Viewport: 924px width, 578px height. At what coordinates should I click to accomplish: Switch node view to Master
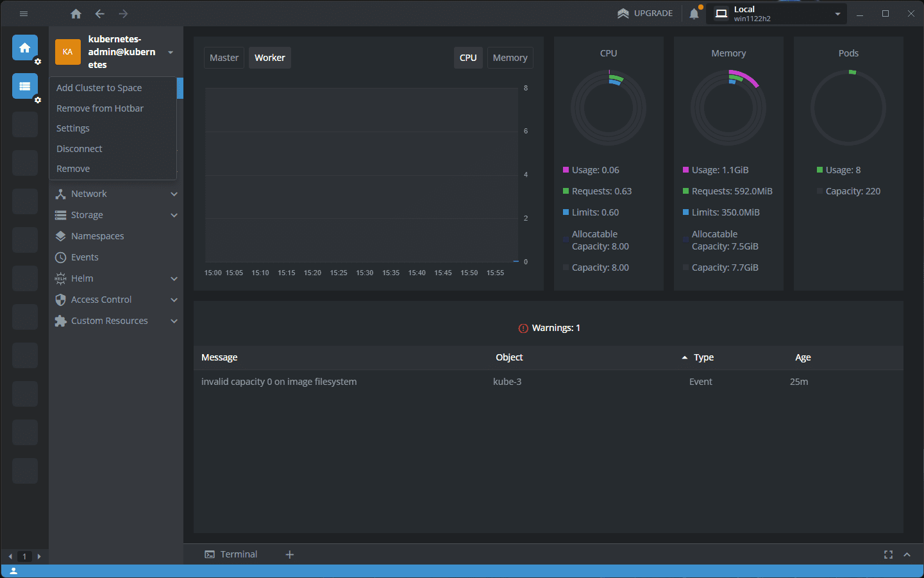click(224, 57)
